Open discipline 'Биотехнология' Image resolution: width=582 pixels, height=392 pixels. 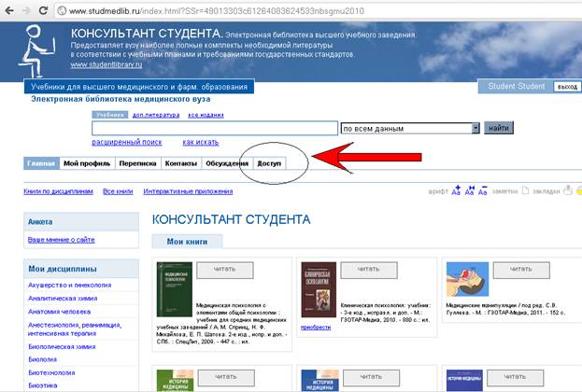(x=51, y=372)
